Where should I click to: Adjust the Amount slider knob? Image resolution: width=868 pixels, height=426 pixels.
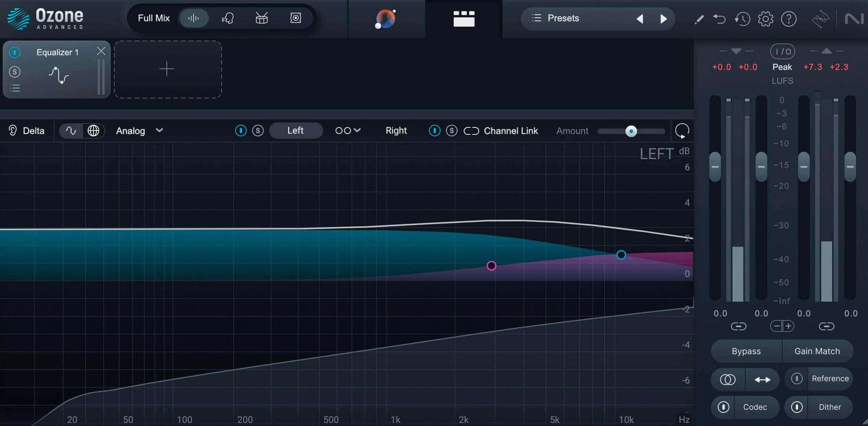coord(631,131)
